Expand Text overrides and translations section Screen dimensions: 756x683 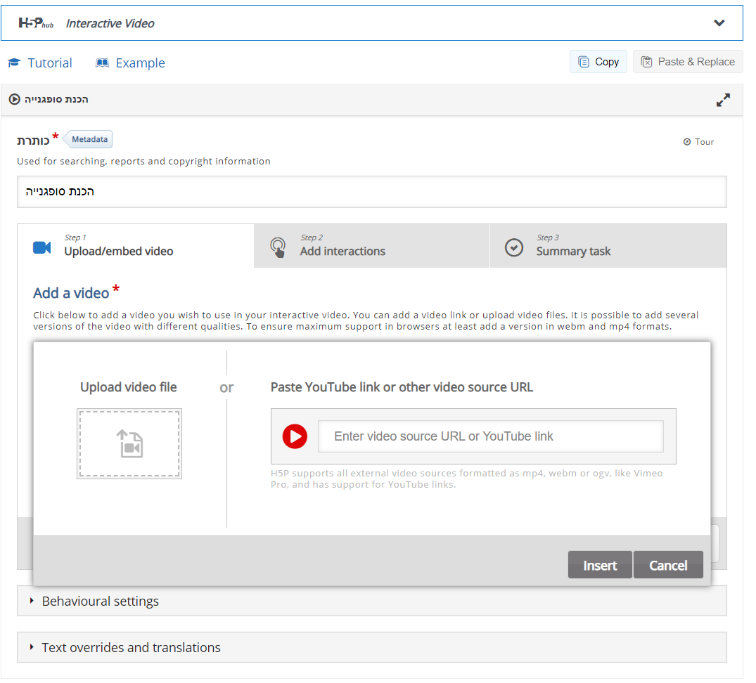tap(130, 647)
